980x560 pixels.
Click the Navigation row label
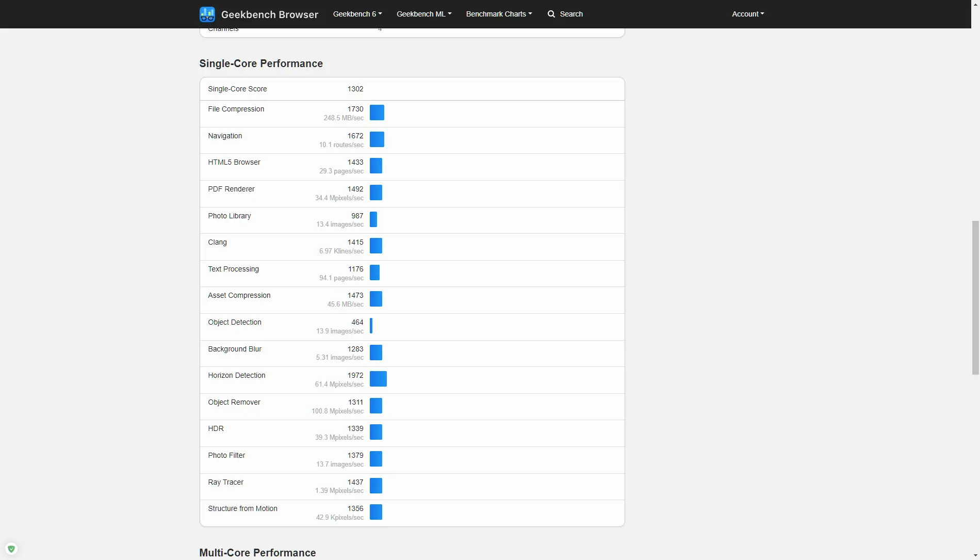pyautogui.click(x=225, y=136)
